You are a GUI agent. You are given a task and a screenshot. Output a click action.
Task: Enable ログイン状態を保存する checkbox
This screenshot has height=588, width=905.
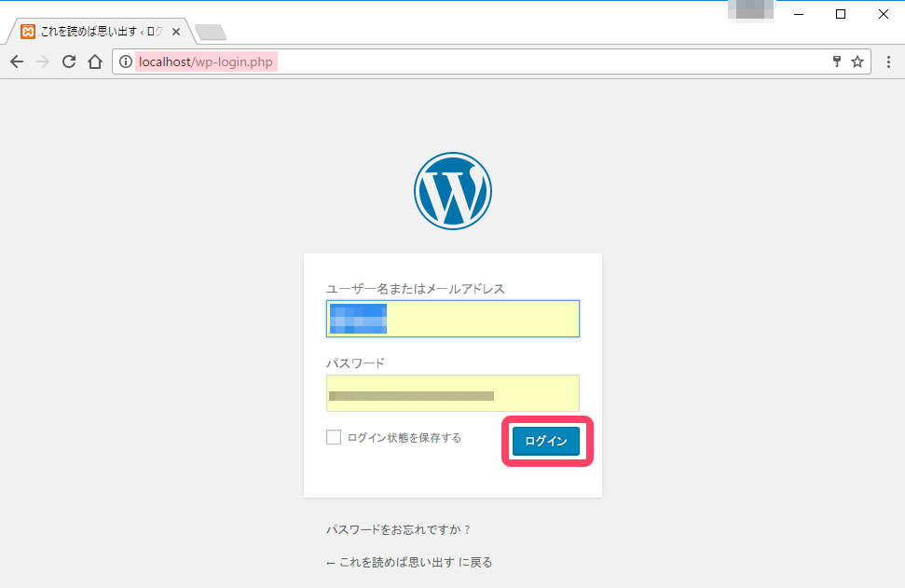point(334,437)
